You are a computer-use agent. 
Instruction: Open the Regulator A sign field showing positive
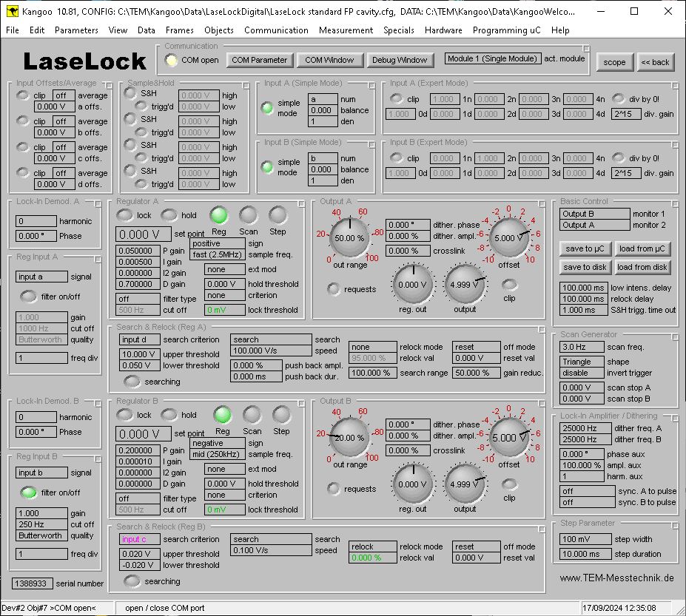tap(218, 243)
